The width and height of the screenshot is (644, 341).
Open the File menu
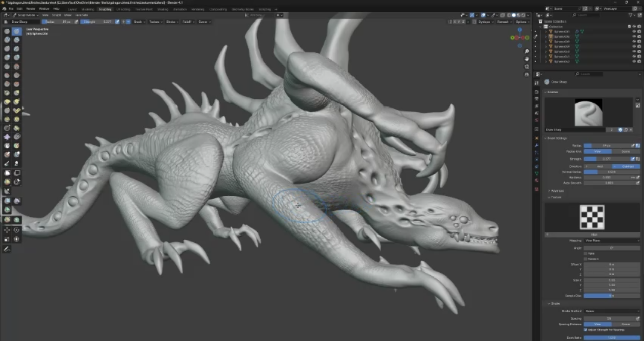[x=11, y=9]
